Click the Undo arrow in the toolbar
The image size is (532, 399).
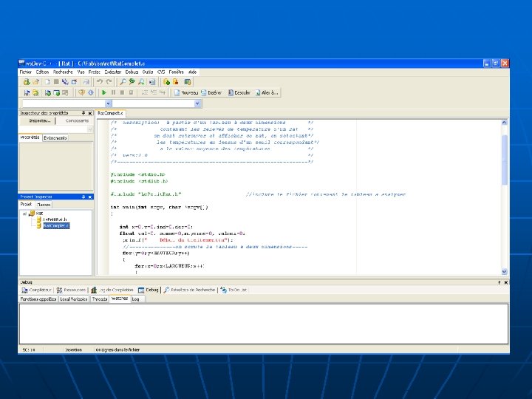tap(100, 82)
